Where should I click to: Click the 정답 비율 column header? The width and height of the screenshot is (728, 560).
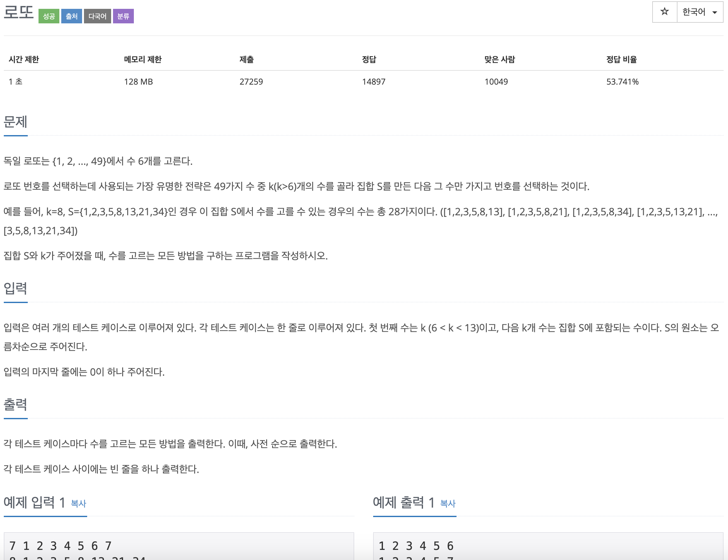click(621, 59)
